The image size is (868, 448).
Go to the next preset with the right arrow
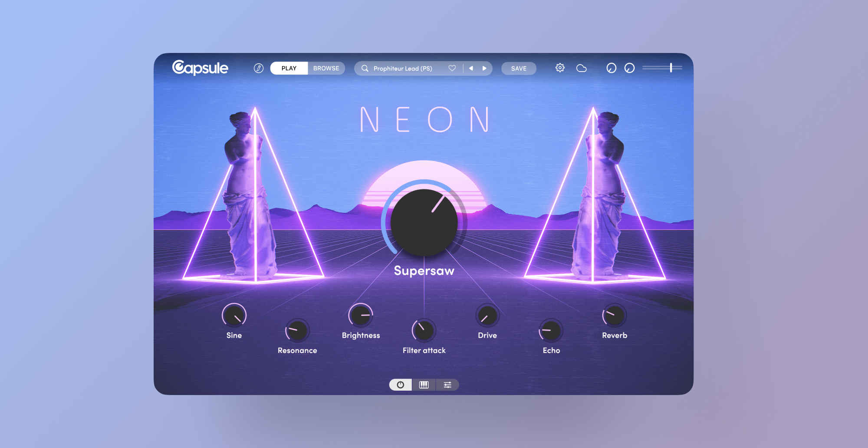click(x=485, y=68)
